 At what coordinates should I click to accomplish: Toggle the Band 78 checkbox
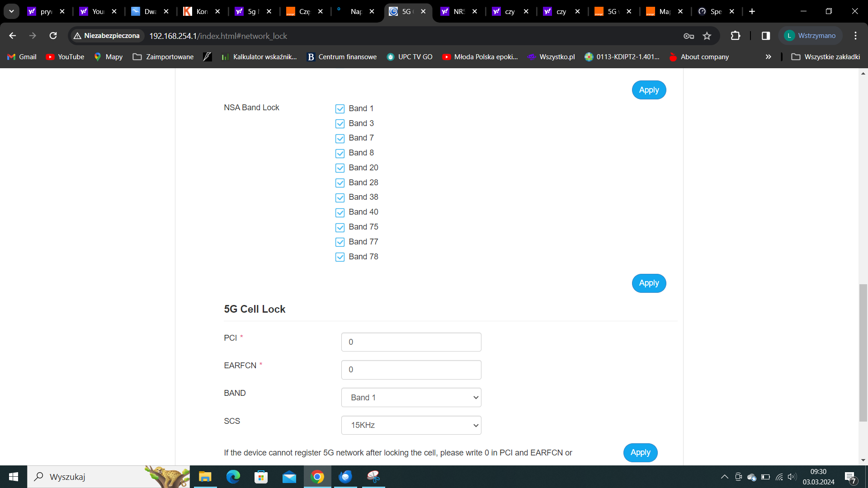click(x=340, y=257)
